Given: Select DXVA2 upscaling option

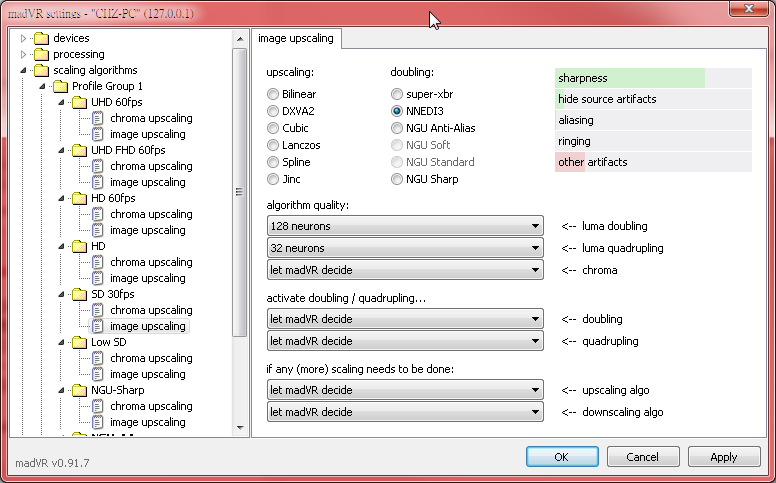Looking at the screenshot, I should pos(273,111).
